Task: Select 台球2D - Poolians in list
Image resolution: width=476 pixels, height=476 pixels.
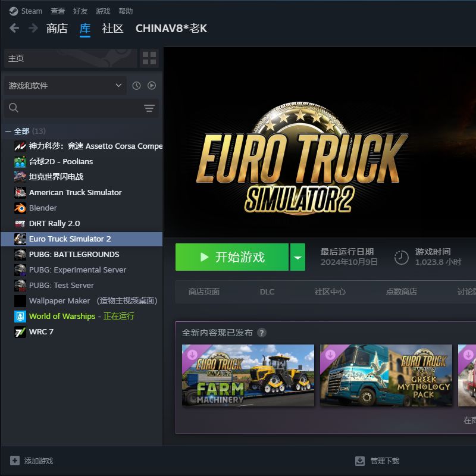Action: pyautogui.click(x=82, y=161)
